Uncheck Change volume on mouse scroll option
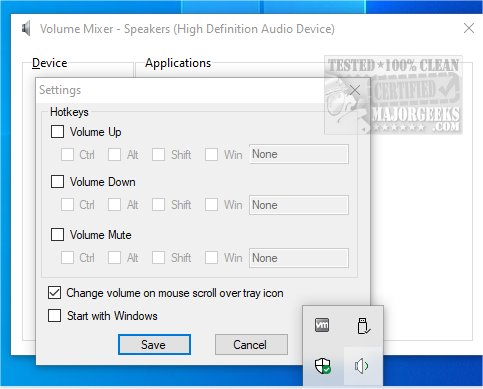 [x=54, y=293]
